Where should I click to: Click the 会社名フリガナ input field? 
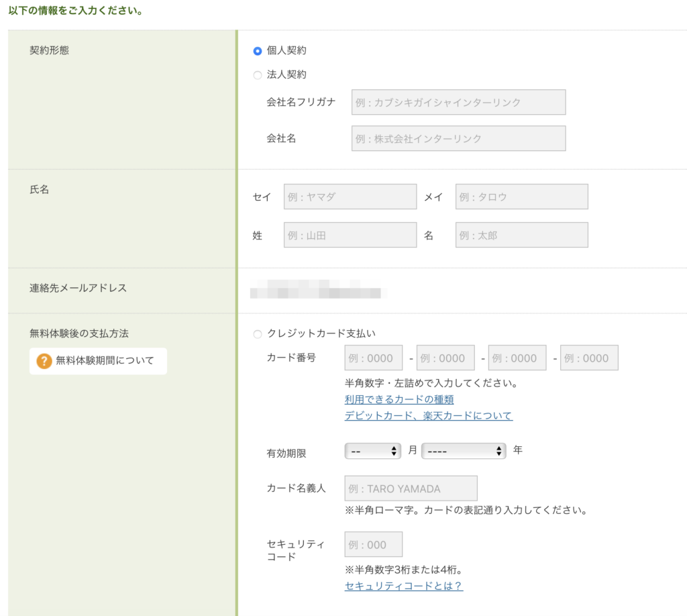pos(458,102)
